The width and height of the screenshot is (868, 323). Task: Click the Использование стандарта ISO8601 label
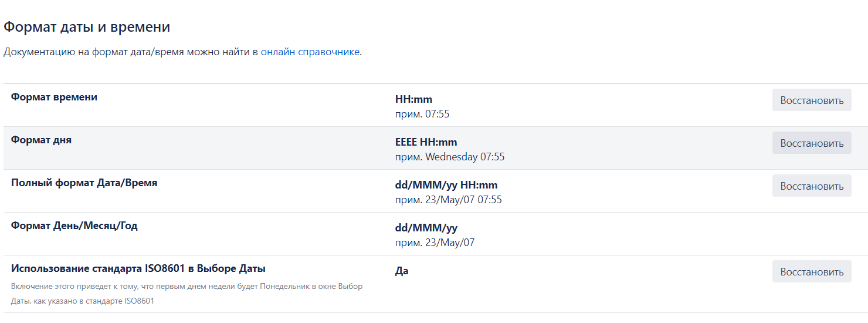(138, 268)
